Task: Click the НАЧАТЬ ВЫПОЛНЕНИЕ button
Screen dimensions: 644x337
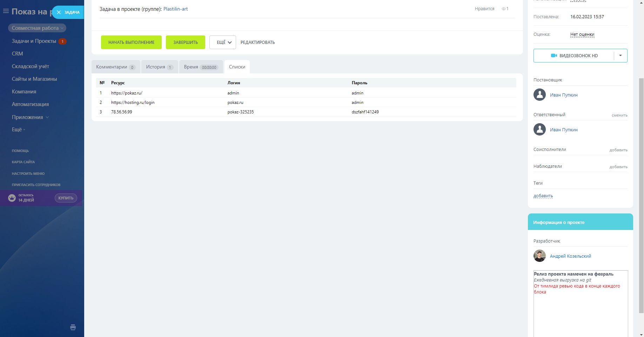Action: [131, 42]
